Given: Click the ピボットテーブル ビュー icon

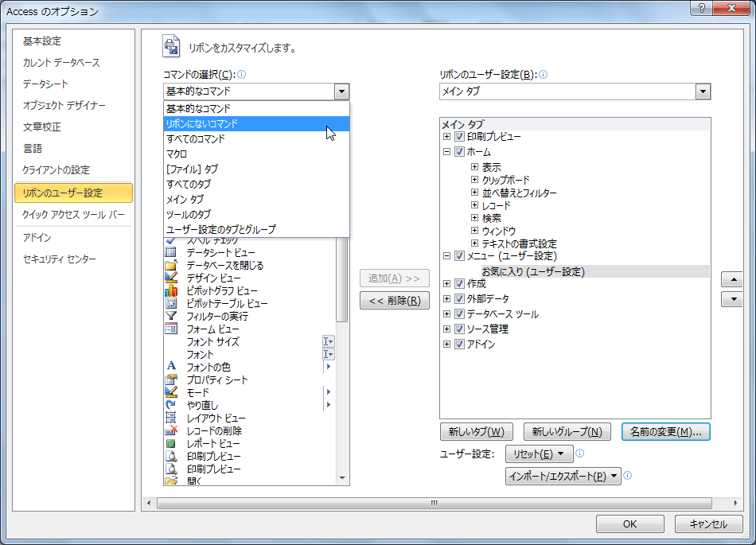Looking at the screenshot, I should (x=170, y=303).
